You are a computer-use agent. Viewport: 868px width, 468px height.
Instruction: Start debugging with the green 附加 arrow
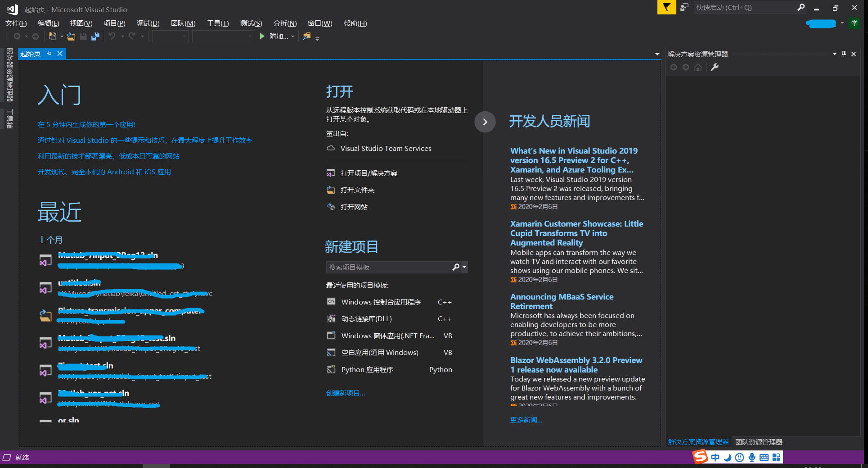point(262,36)
